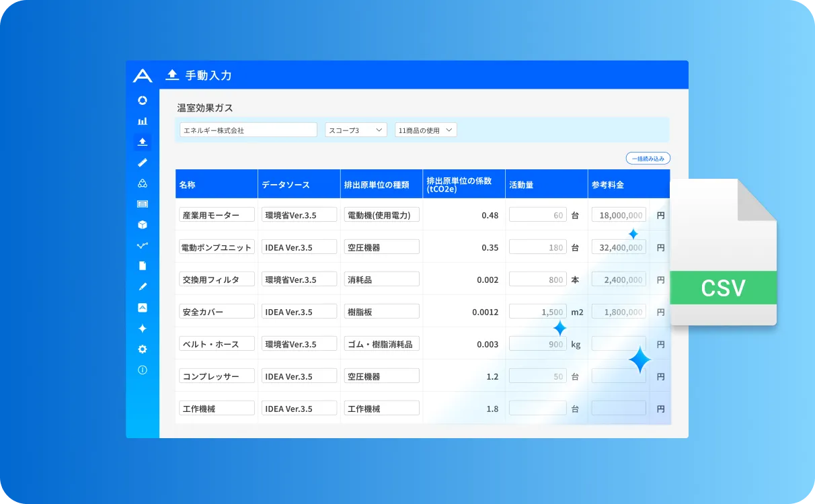Click the 産業用モーター name field
The height and width of the screenshot is (504, 815).
pyautogui.click(x=217, y=215)
